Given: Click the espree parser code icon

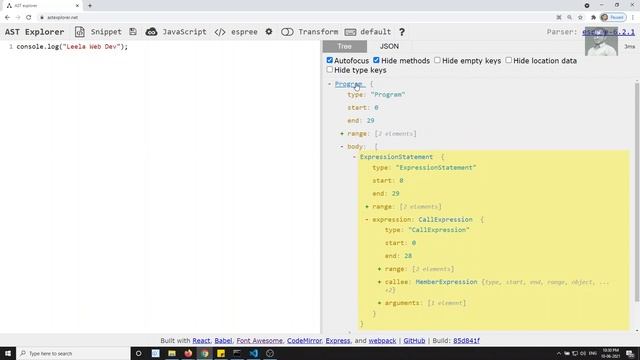Looking at the screenshot, I should 220,32.
